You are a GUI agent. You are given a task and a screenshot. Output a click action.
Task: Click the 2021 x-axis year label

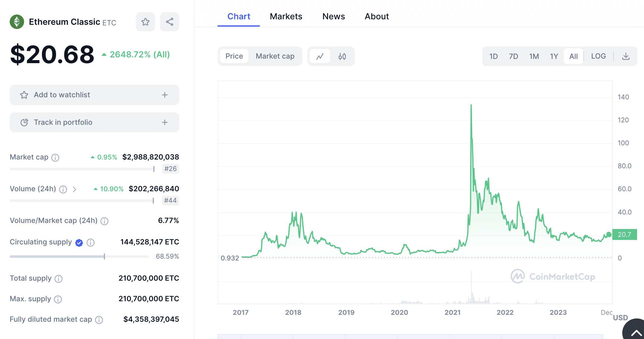click(452, 312)
